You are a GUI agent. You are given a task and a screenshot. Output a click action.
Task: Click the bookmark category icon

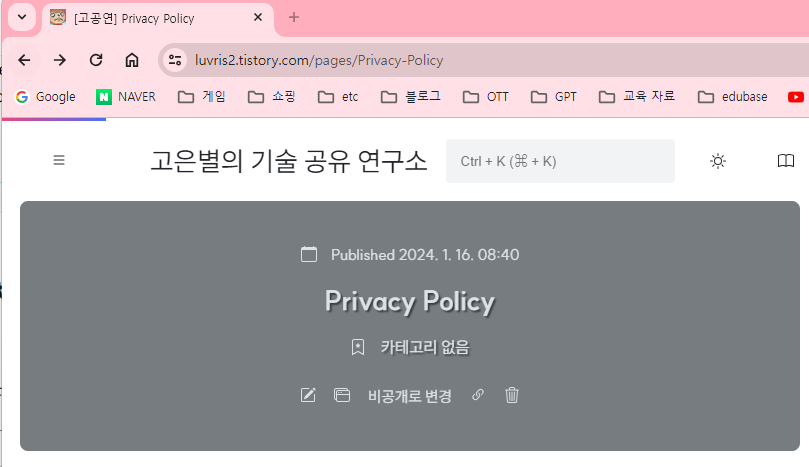pyautogui.click(x=358, y=347)
